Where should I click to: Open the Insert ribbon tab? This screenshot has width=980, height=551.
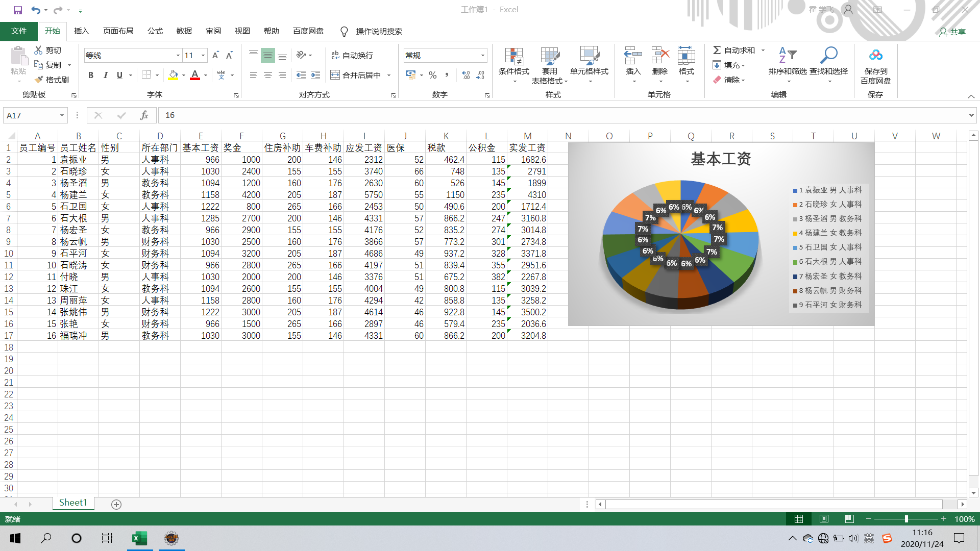click(81, 31)
